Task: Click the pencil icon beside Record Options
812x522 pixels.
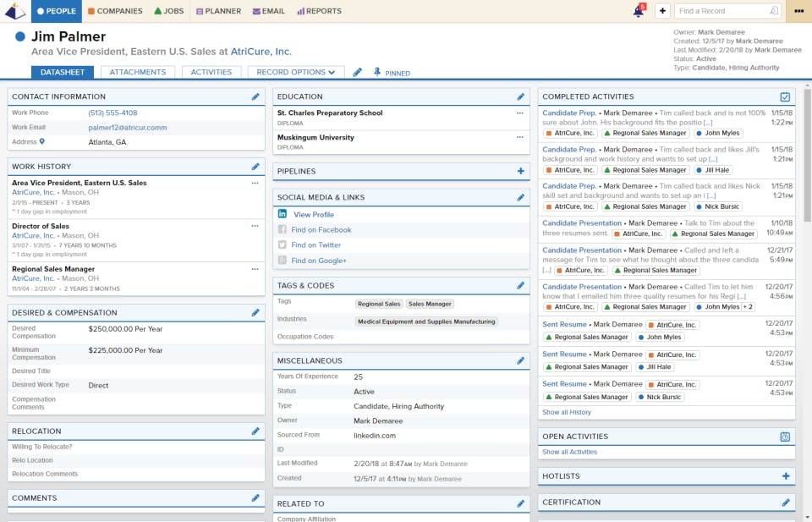Action: coord(357,73)
